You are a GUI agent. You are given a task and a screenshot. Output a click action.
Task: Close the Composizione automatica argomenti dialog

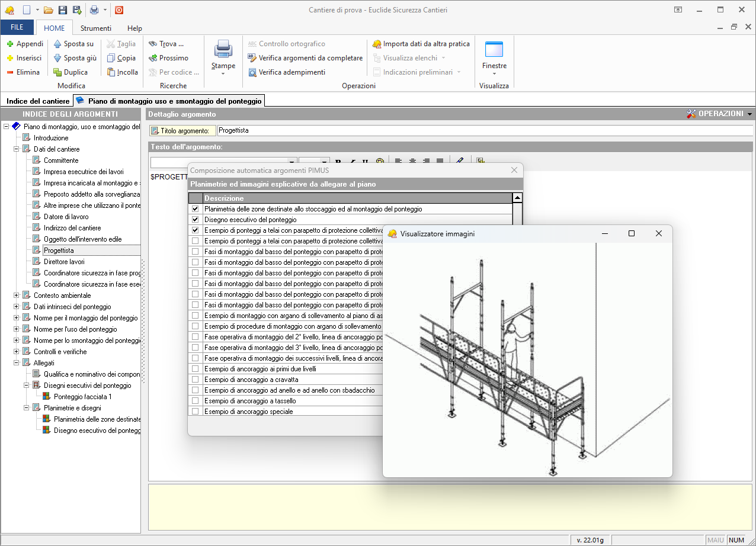[514, 170]
